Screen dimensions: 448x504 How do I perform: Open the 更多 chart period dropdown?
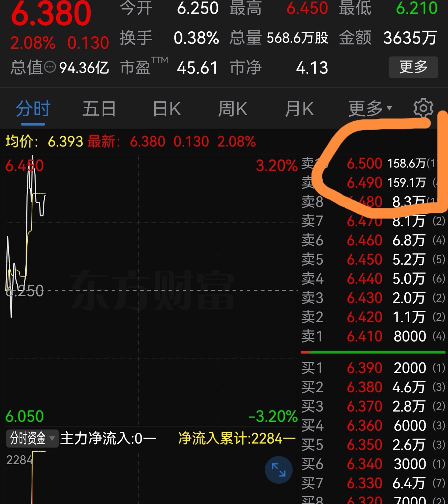pos(370,108)
